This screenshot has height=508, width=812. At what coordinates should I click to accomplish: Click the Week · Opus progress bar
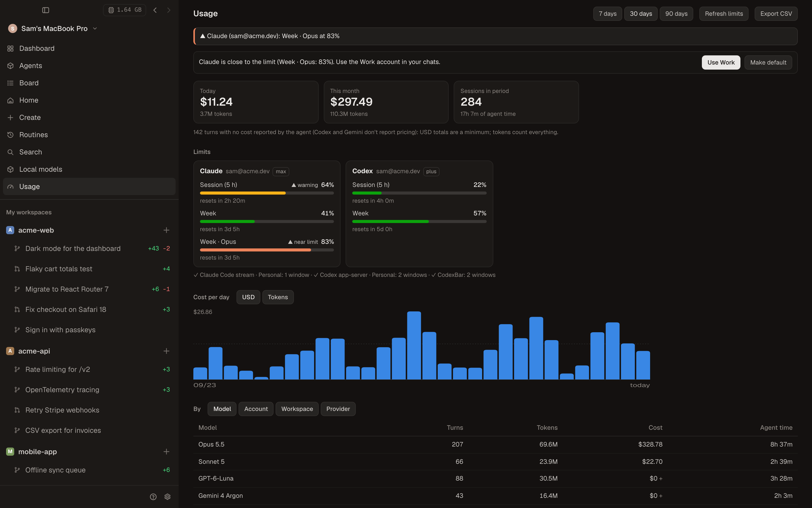[x=267, y=250]
